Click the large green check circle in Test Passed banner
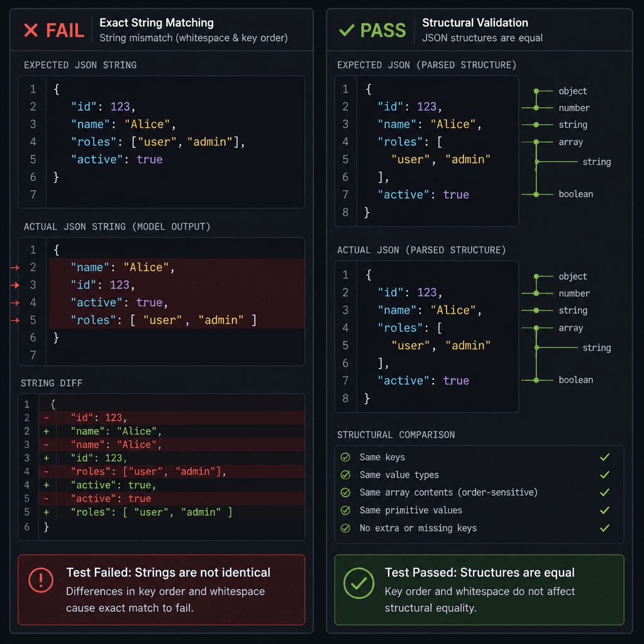This screenshot has width=644, height=644. (x=358, y=583)
